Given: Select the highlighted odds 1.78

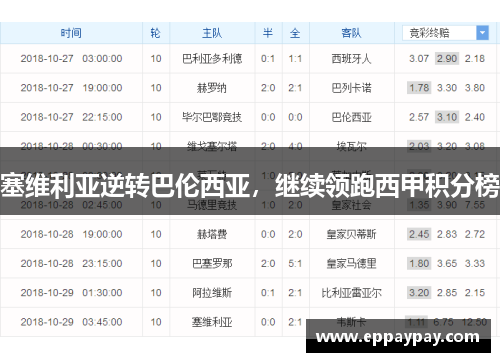Looking at the screenshot, I should [x=419, y=88].
